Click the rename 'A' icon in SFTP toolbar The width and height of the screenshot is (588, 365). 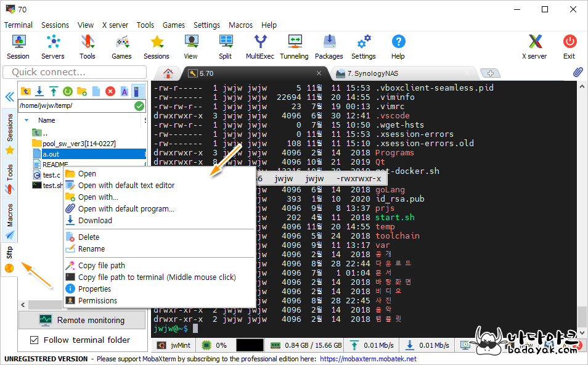(x=124, y=91)
